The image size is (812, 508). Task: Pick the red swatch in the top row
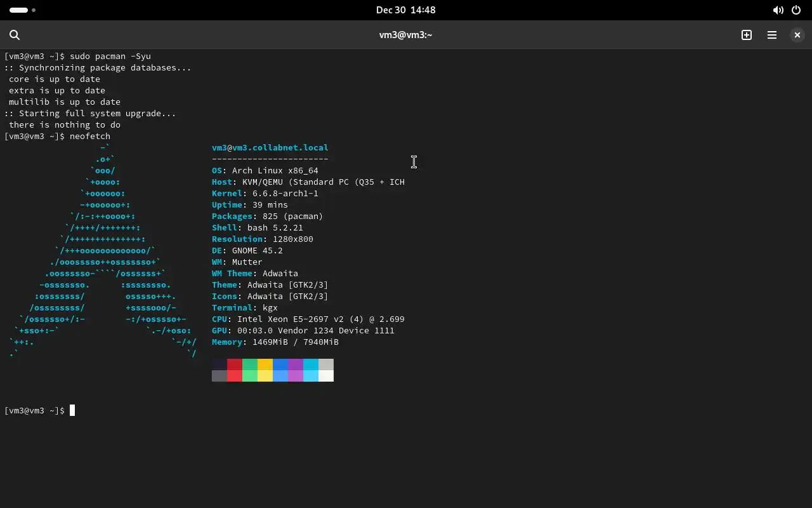click(235, 364)
